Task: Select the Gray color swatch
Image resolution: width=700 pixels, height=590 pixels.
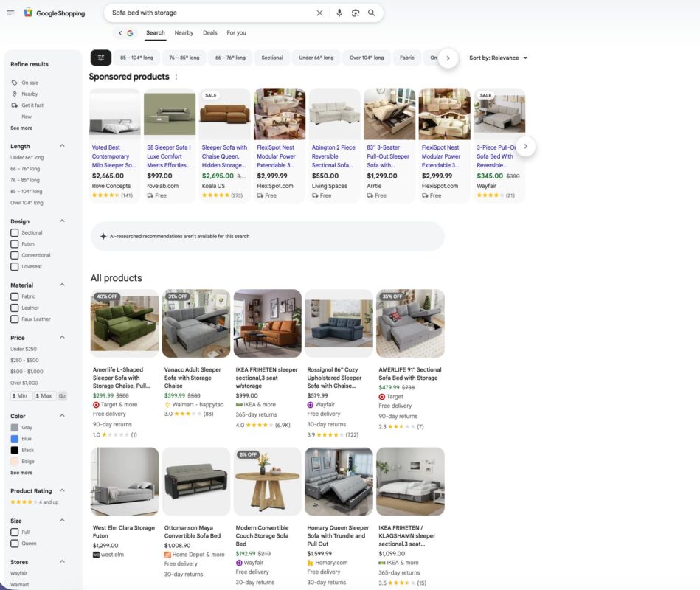Action: click(x=14, y=428)
